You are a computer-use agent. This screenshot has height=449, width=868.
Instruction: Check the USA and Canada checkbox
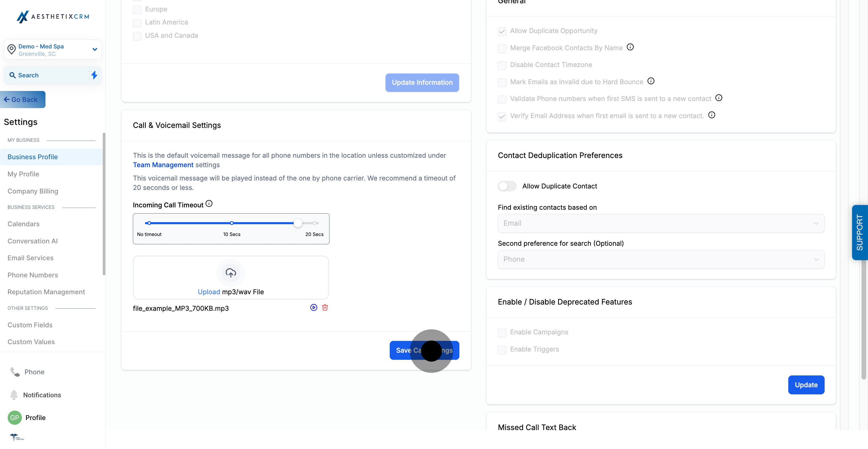(x=137, y=36)
